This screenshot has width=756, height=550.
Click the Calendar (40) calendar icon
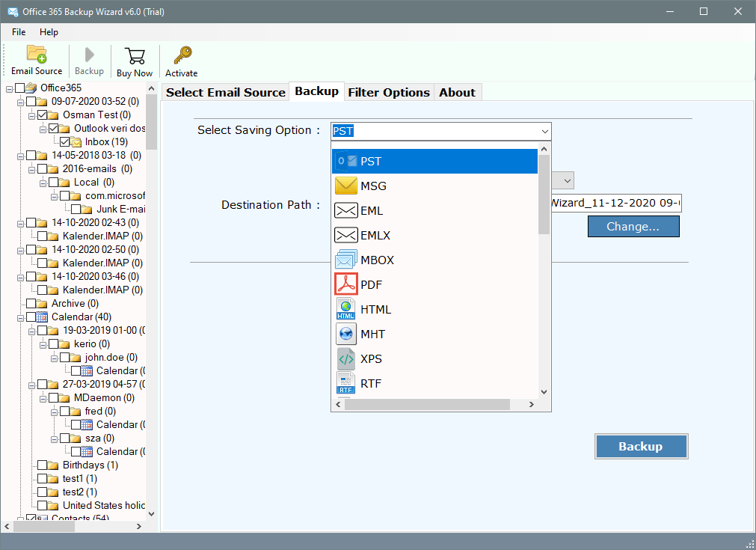[x=43, y=317]
